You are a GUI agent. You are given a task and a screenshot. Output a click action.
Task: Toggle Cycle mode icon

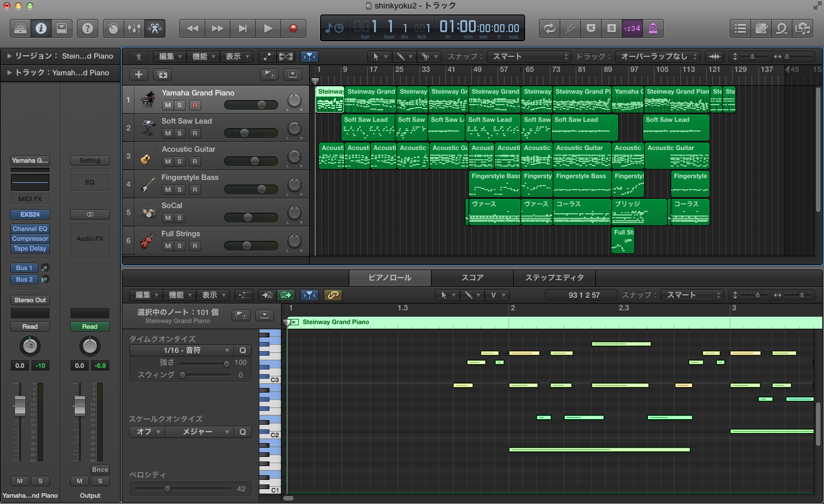click(549, 28)
